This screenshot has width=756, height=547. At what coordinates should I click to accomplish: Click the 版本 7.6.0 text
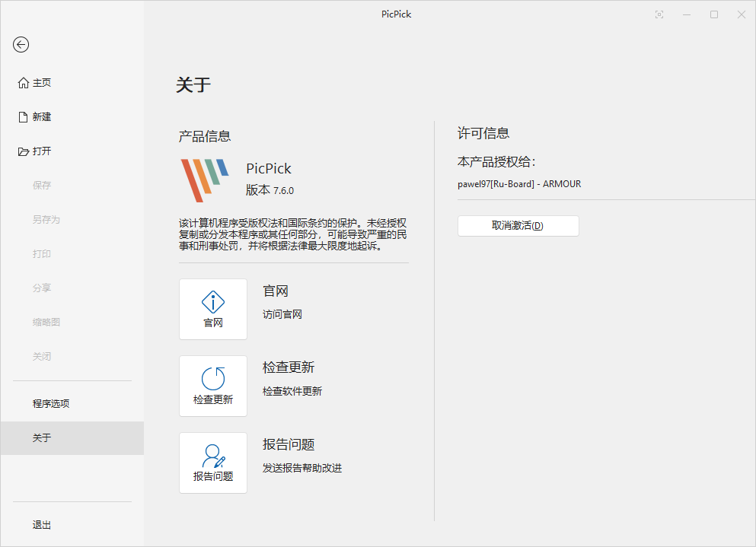point(270,190)
